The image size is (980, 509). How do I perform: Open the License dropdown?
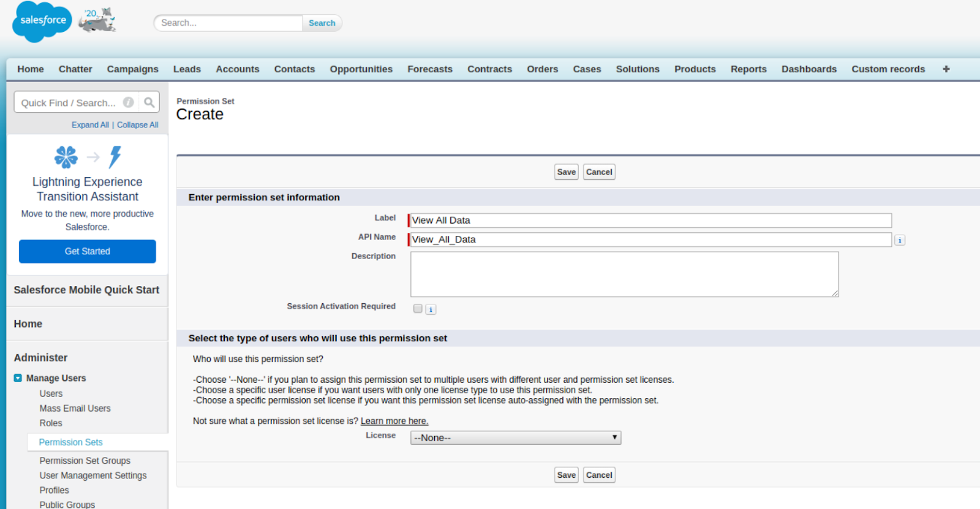tap(516, 438)
